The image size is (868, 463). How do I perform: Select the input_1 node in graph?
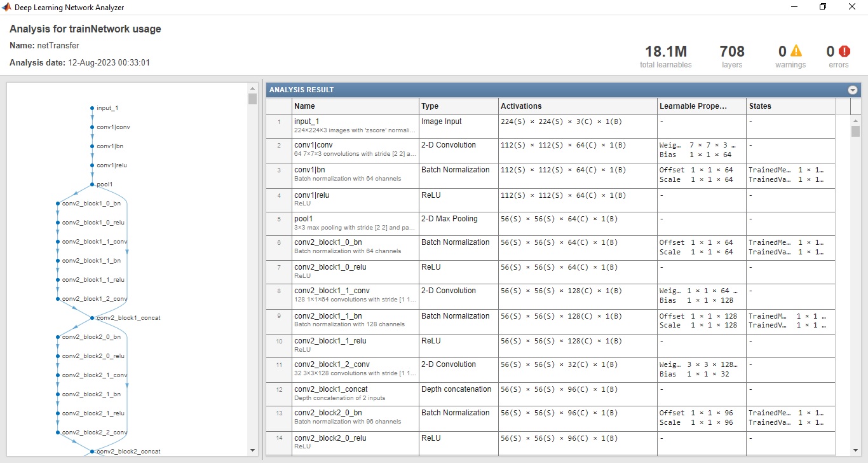click(92, 108)
